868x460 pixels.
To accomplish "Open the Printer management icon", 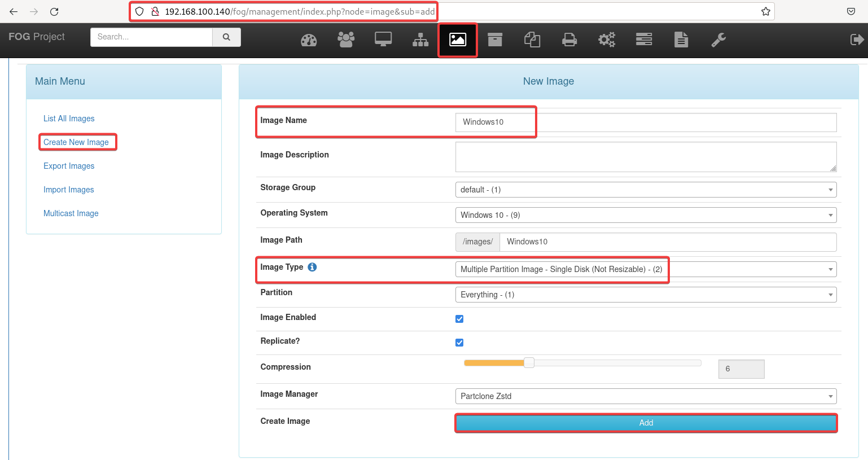I will click(569, 40).
